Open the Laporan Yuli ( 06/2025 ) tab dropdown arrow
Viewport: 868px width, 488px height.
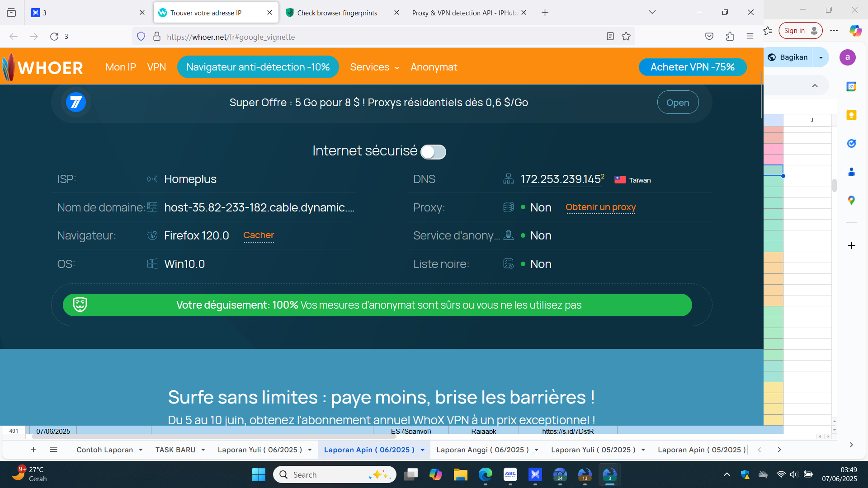click(310, 450)
